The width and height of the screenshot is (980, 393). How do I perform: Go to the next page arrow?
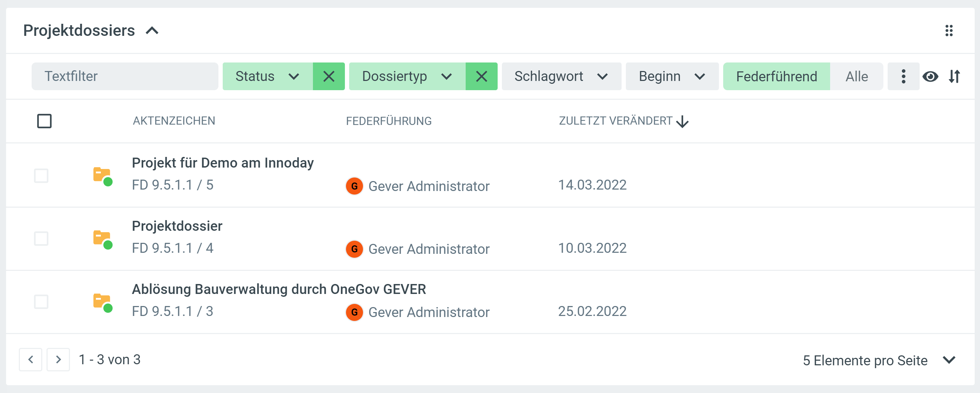click(58, 360)
